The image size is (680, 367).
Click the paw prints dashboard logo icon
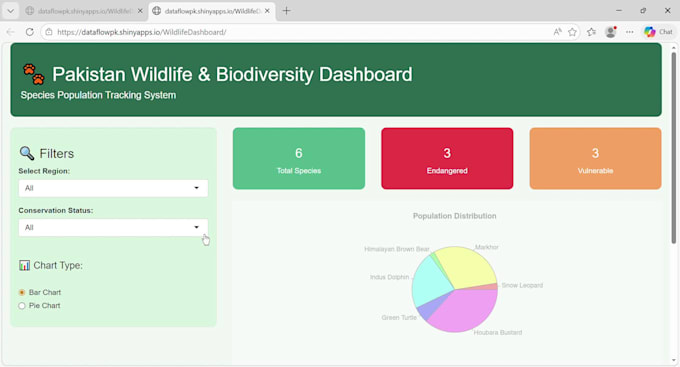click(33, 74)
